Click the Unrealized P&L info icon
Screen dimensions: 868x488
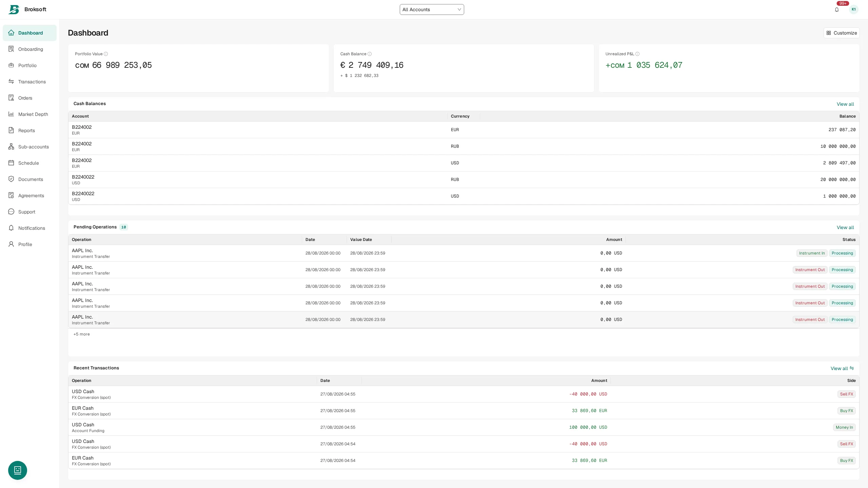tap(637, 54)
